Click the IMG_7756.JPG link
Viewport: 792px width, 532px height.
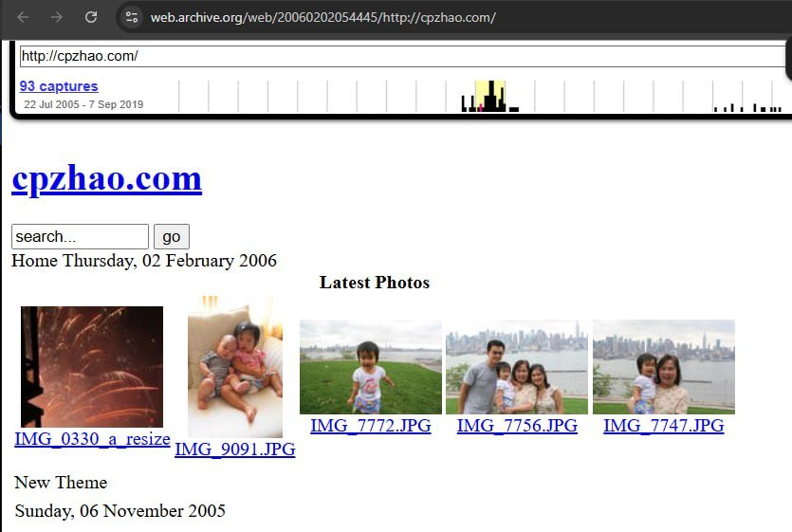pos(517,426)
